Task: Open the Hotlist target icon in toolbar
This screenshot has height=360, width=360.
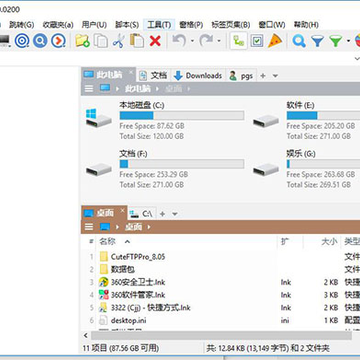Action: coord(22,41)
